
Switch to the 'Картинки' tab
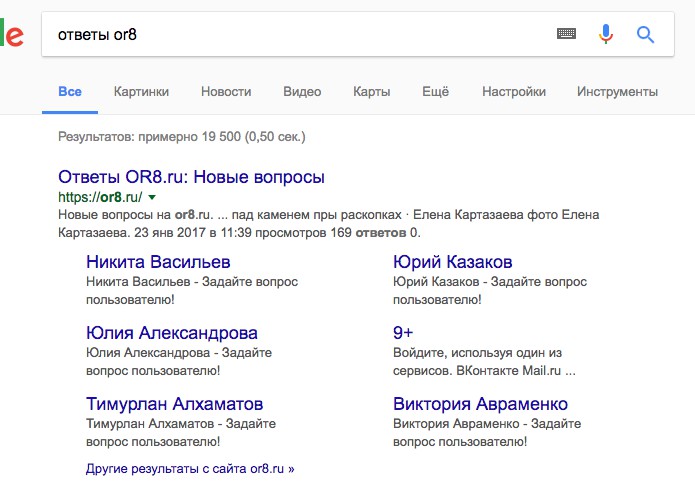coord(141,92)
